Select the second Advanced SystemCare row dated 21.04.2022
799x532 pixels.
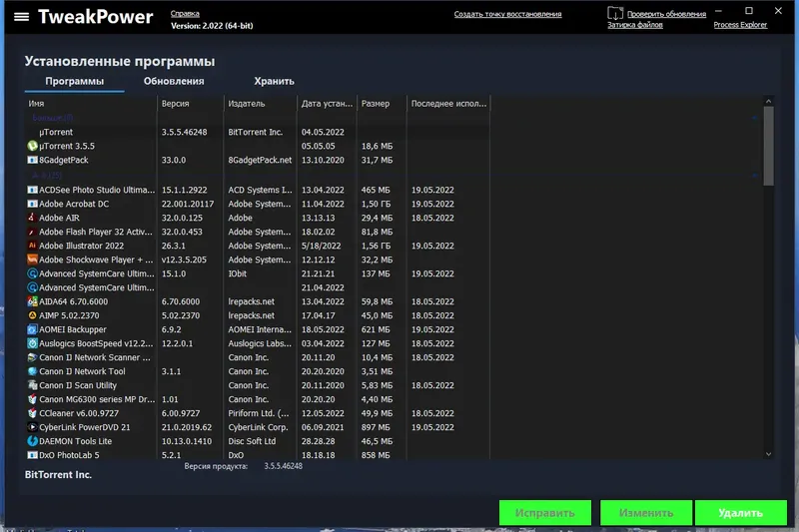(x=258, y=287)
